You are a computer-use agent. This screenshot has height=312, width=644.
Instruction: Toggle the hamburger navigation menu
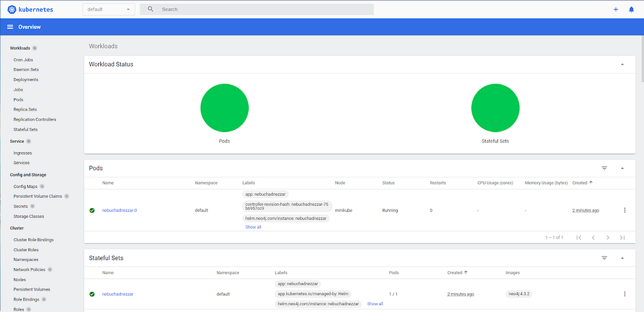click(10, 26)
